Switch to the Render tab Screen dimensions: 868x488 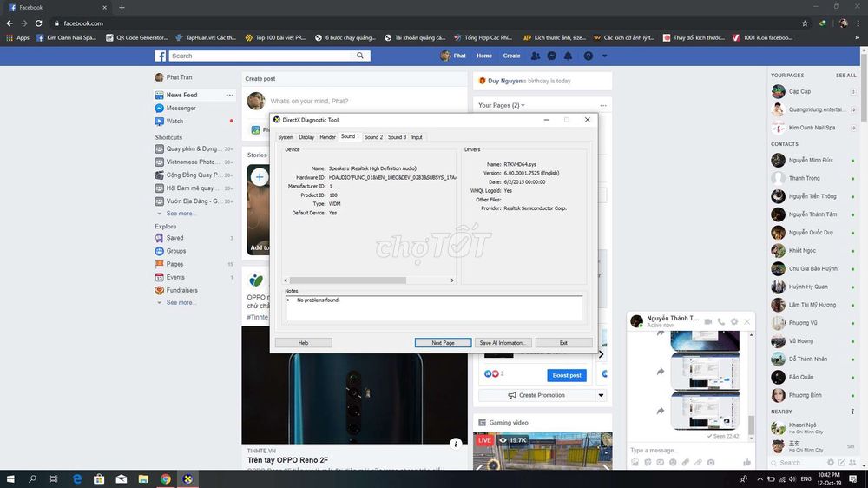(x=327, y=137)
